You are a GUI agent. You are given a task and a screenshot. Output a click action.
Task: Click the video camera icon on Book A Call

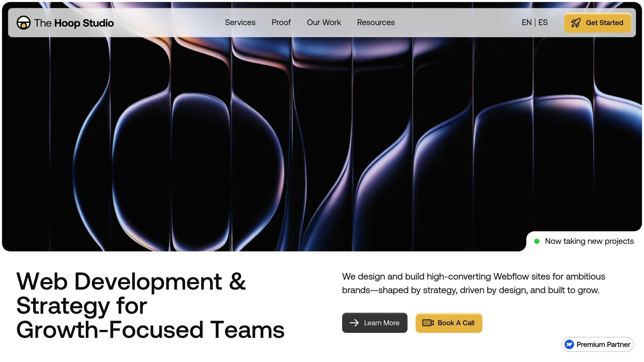point(428,323)
